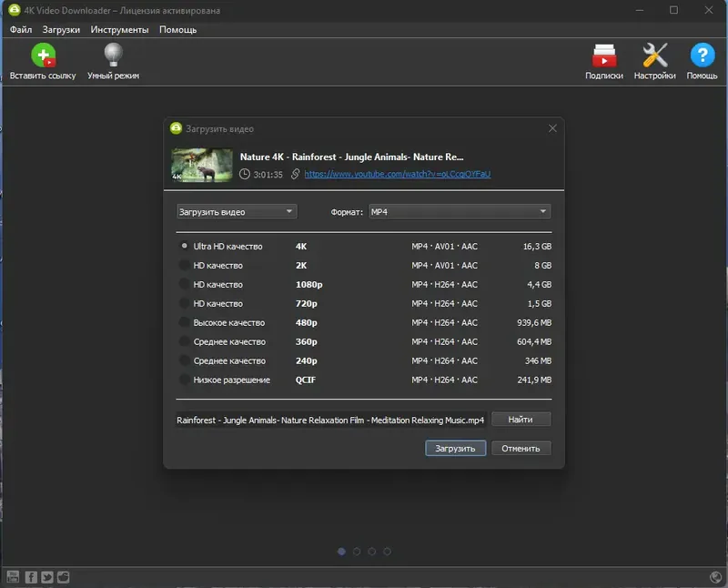Click the 346 MB file size

[538, 360]
